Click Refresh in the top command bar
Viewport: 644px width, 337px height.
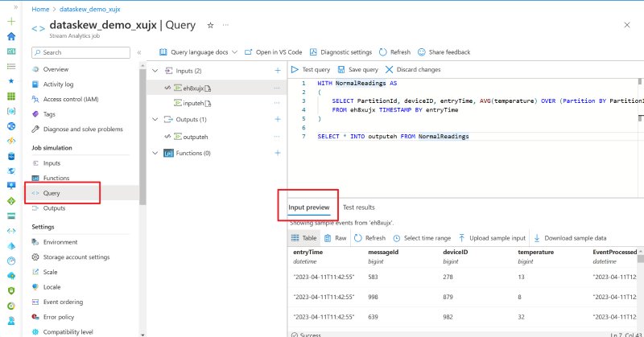(394, 52)
